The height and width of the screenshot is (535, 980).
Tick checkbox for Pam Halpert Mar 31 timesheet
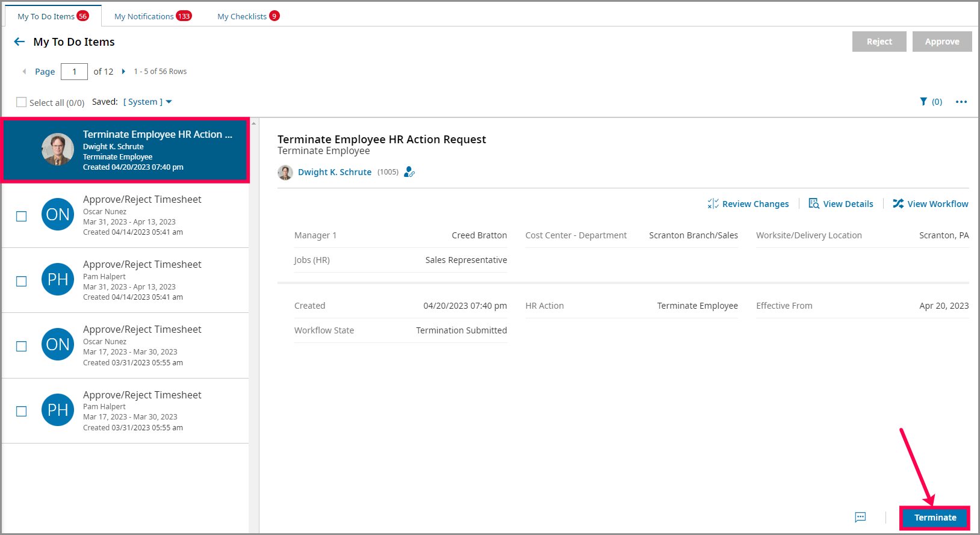pyautogui.click(x=21, y=281)
